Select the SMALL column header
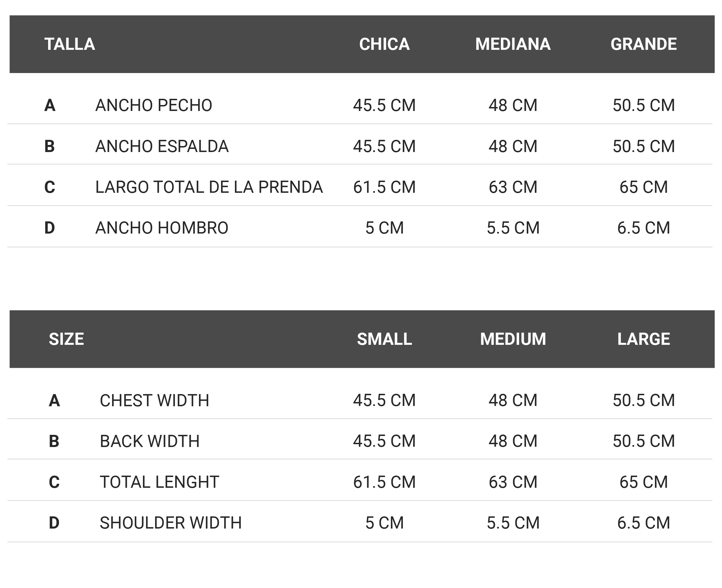Image resolution: width=722 pixels, height=588 pixels. click(x=384, y=339)
